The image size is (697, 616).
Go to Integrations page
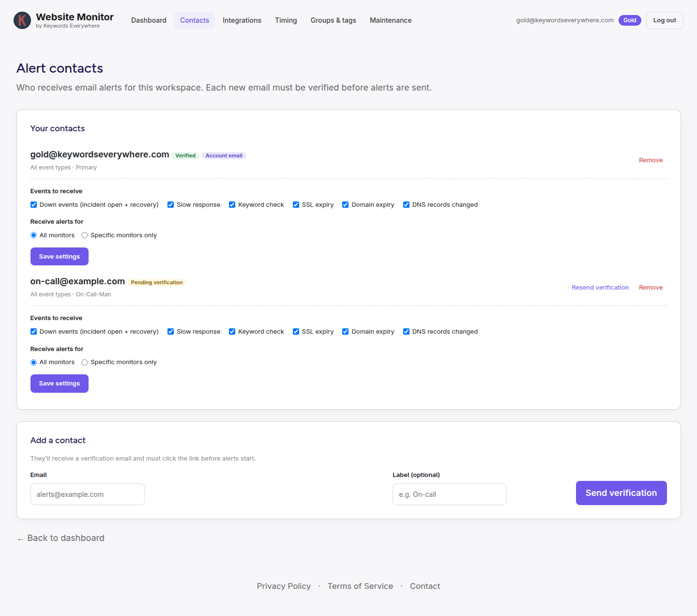[242, 20]
